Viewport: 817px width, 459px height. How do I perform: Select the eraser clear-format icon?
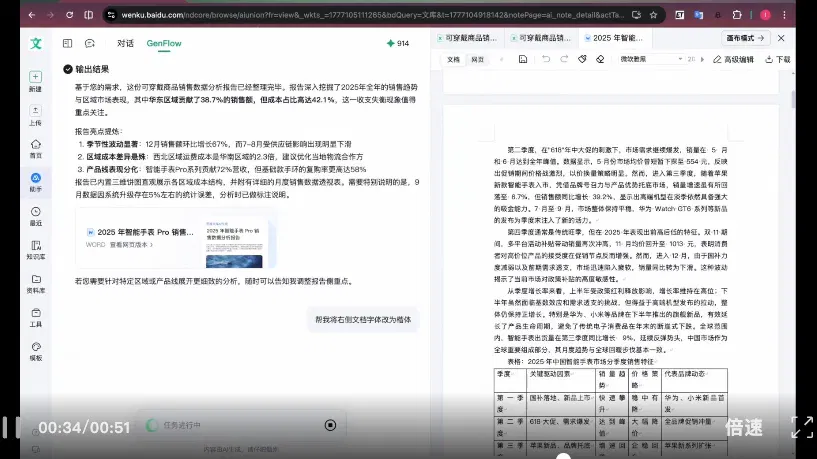coord(600,59)
